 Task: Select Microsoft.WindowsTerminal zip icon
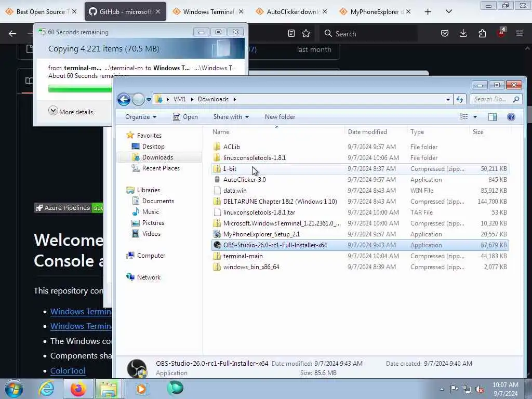(217, 223)
